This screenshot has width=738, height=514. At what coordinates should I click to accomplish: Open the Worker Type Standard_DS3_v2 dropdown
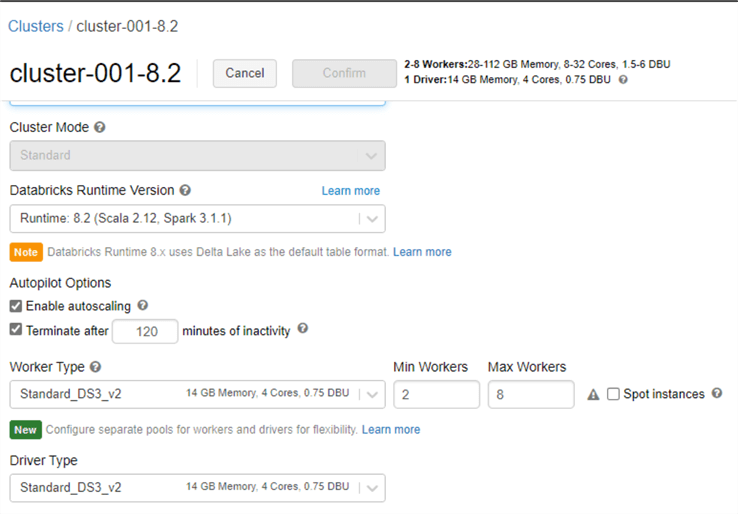coord(198,394)
